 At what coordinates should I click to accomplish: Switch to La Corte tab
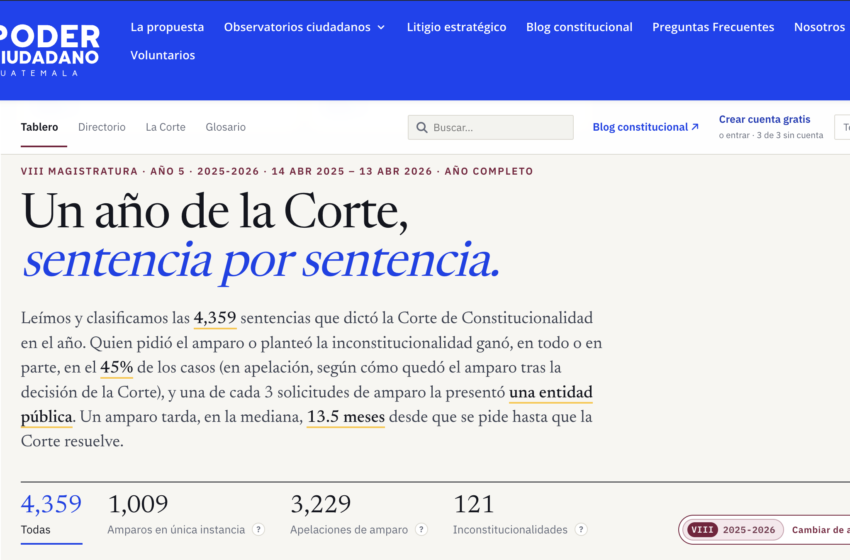165,127
